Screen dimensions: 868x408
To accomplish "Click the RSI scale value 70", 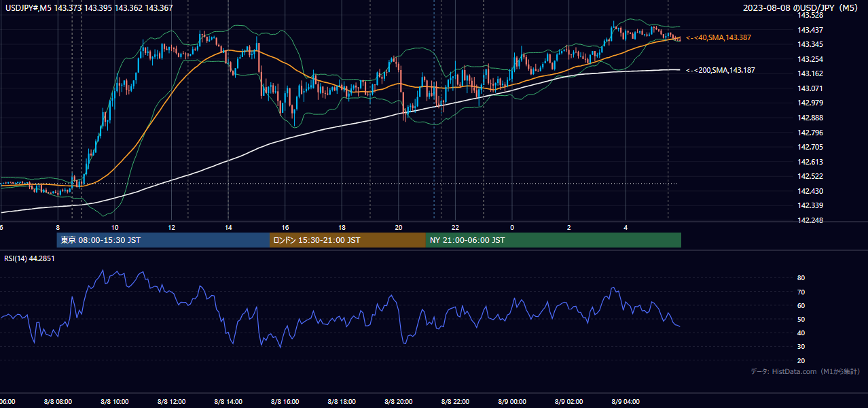I will coord(801,292).
